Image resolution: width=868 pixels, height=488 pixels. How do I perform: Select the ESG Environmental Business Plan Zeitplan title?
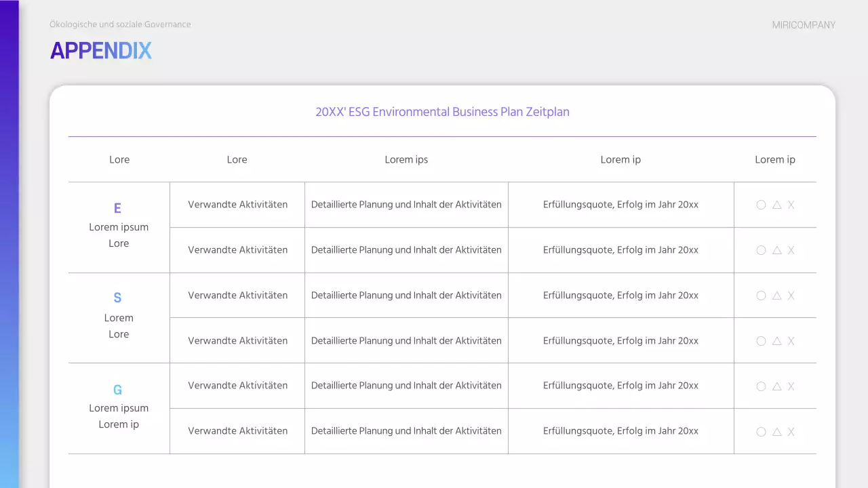[442, 112]
